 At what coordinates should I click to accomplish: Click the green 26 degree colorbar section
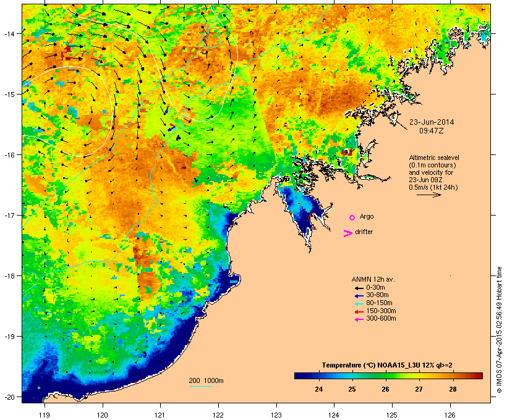(385, 376)
